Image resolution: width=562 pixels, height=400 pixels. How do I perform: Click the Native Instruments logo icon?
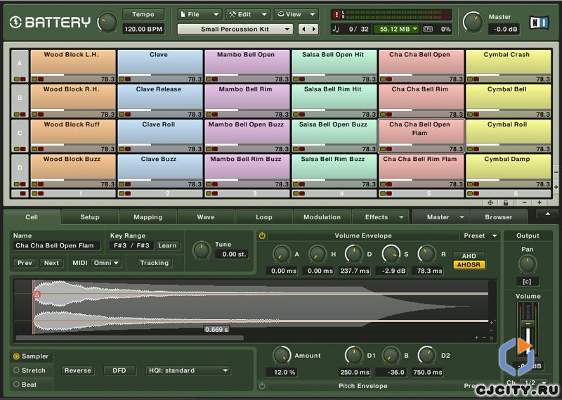click(539, 23)
